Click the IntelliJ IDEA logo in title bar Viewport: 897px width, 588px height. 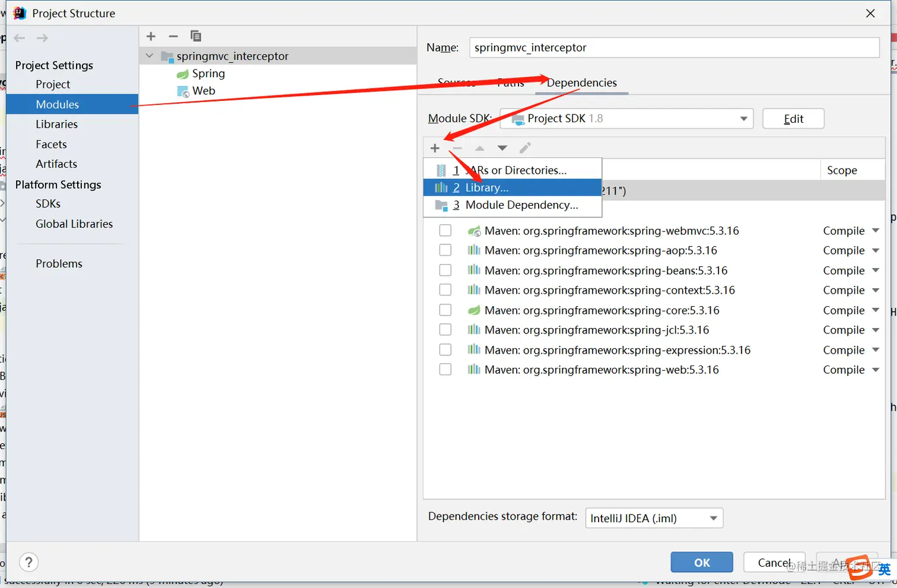pyautogui.click(x=20, y=13)
